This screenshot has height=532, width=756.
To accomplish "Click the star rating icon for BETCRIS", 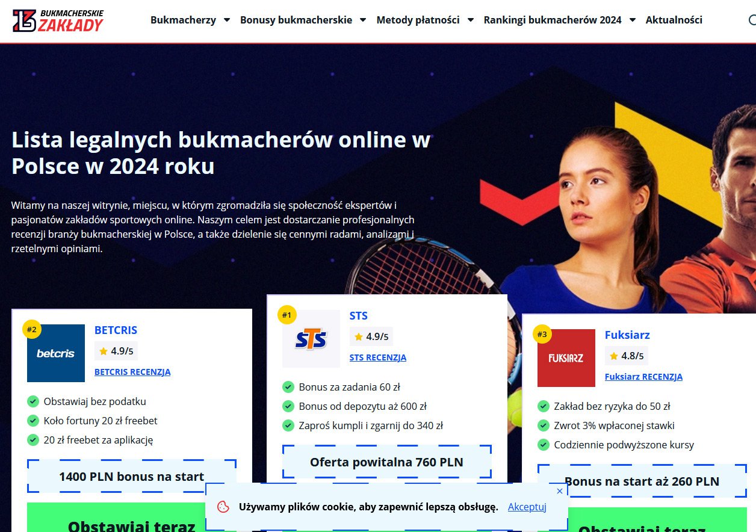I will tap(104, 351).
